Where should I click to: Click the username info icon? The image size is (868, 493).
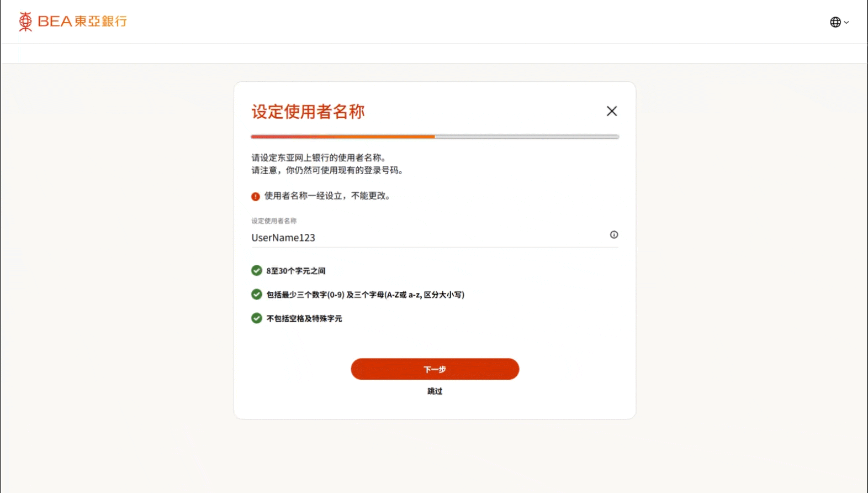coord(614,235)
